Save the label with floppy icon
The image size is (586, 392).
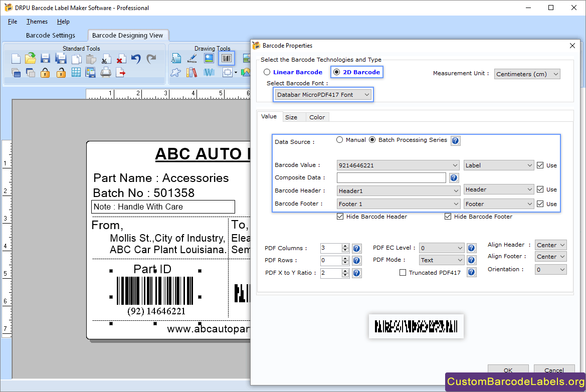(45, 59)
